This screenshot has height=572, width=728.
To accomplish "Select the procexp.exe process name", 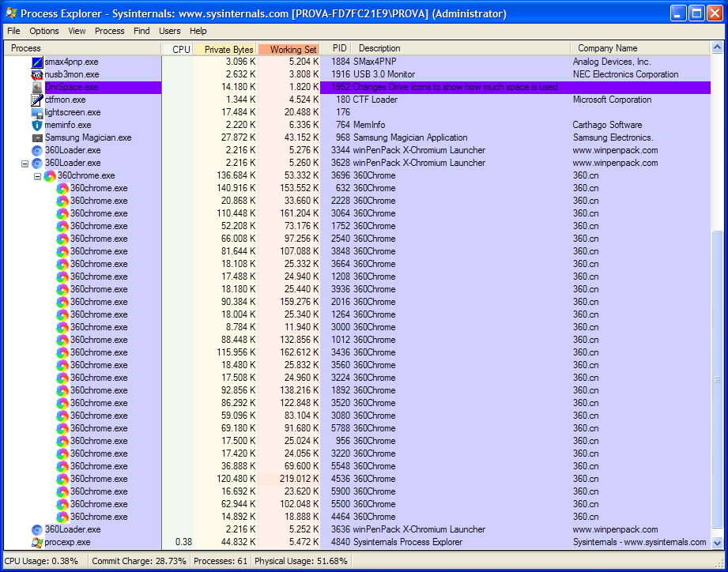I will 68,542.
